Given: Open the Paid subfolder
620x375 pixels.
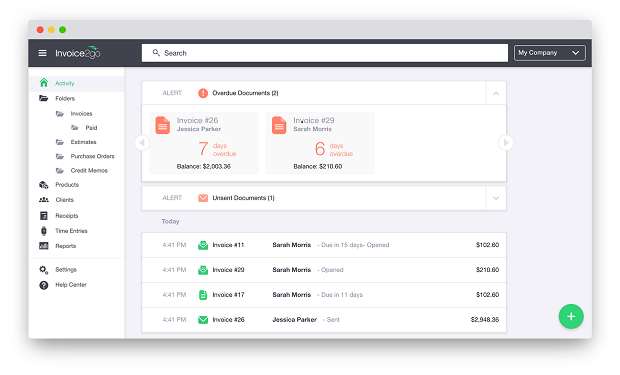Looking at the screenshot, I should [x=91, y=128].
